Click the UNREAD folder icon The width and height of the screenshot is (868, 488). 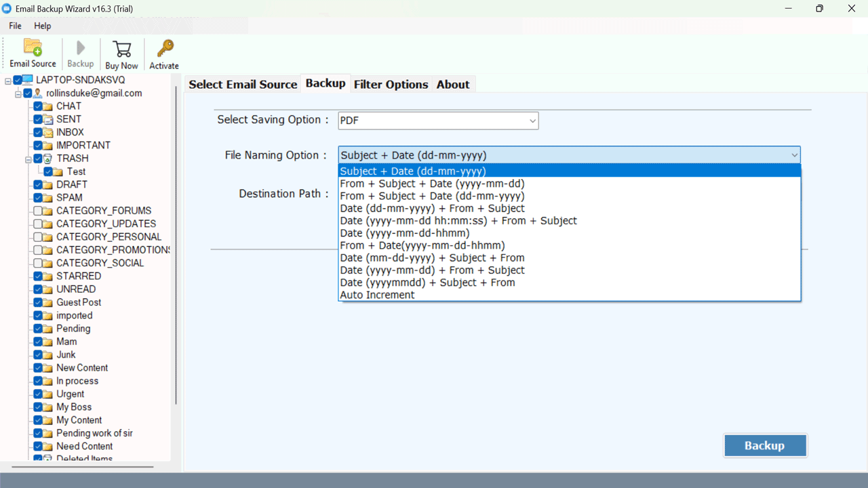click(48, 289)
